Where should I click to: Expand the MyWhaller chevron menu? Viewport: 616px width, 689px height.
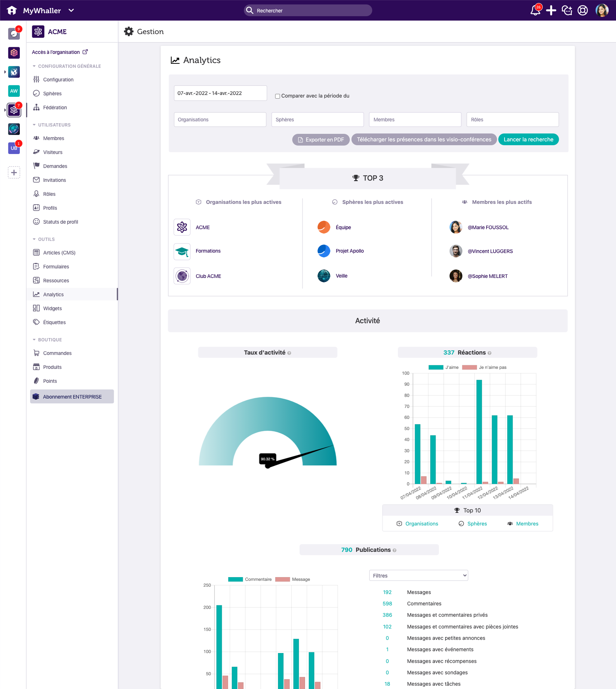(x=71, y=11)
